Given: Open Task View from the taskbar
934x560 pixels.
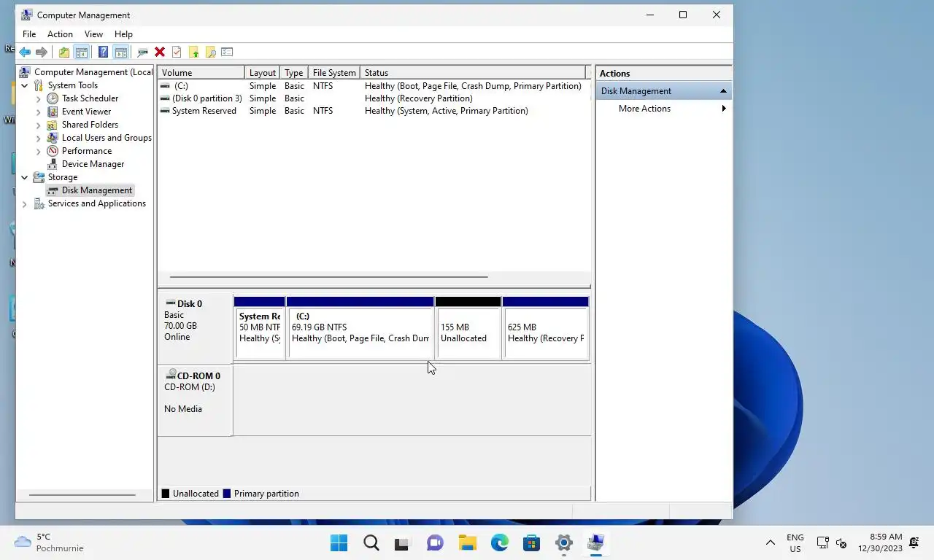Looking at the screenshot, I should pyautogui.click(x=402, y=542).
